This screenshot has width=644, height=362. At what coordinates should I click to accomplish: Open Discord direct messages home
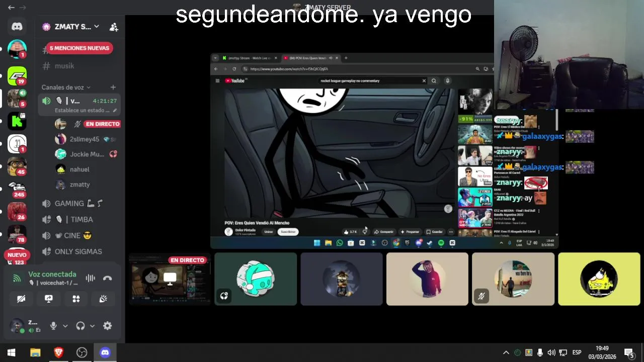click(x=17, y=27)
